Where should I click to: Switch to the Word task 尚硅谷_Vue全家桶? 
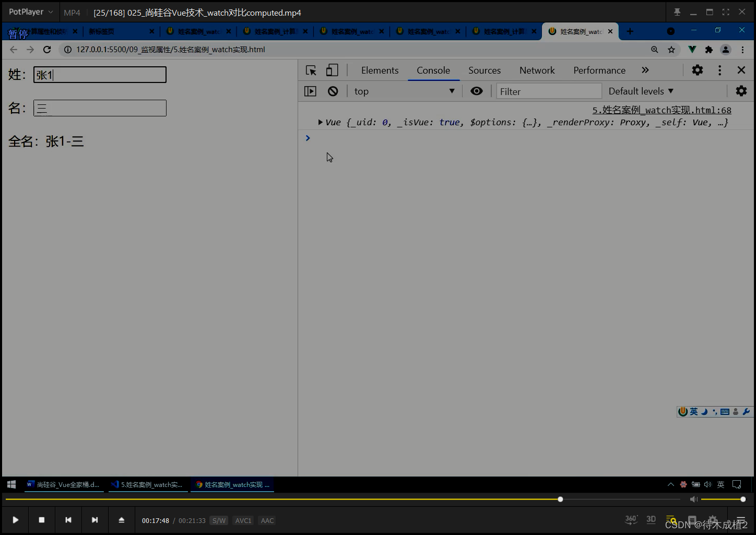point(63,484)
